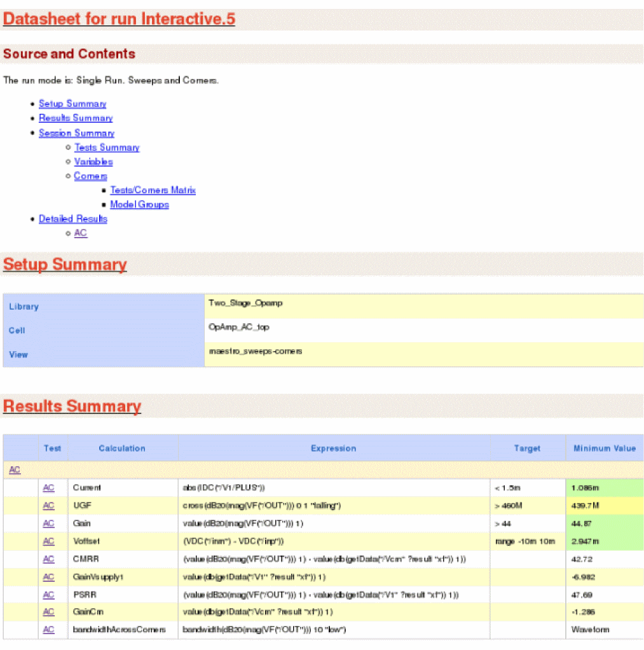Click the > 44 Gain target

pyautogui.click(x=503, y=523)
